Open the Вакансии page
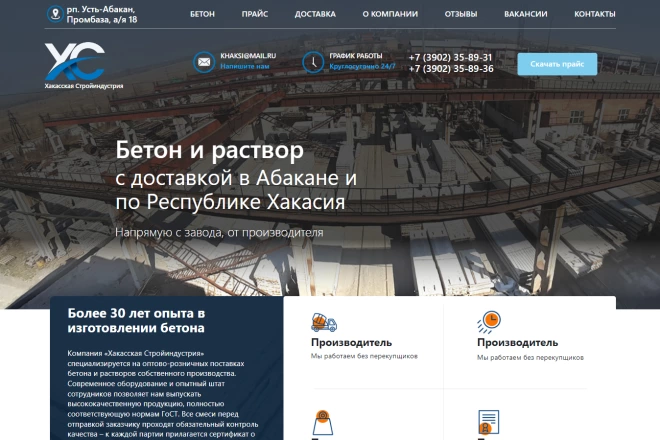 click(525, 15)
